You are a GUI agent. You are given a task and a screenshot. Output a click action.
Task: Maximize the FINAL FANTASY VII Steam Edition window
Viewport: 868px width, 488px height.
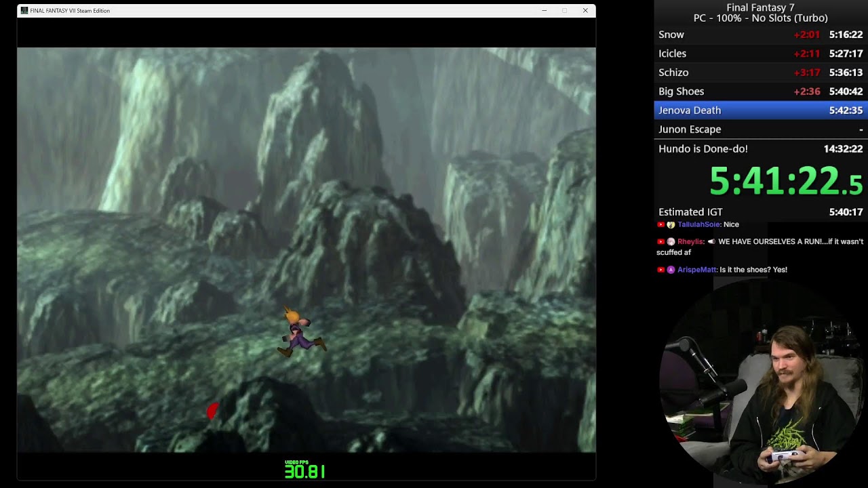564,11
